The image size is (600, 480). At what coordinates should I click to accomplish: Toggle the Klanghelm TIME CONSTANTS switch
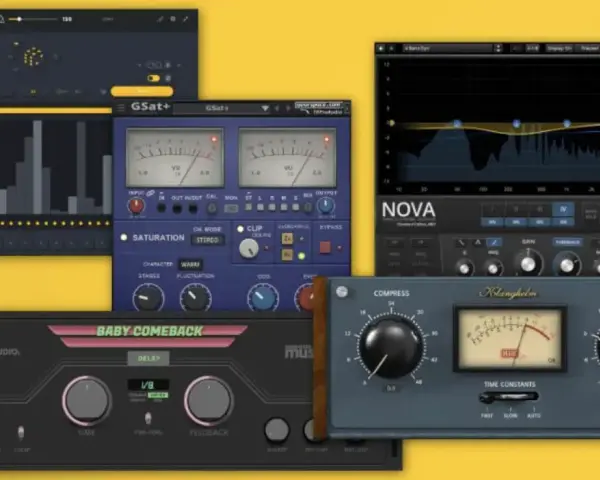tap(509, 397)
